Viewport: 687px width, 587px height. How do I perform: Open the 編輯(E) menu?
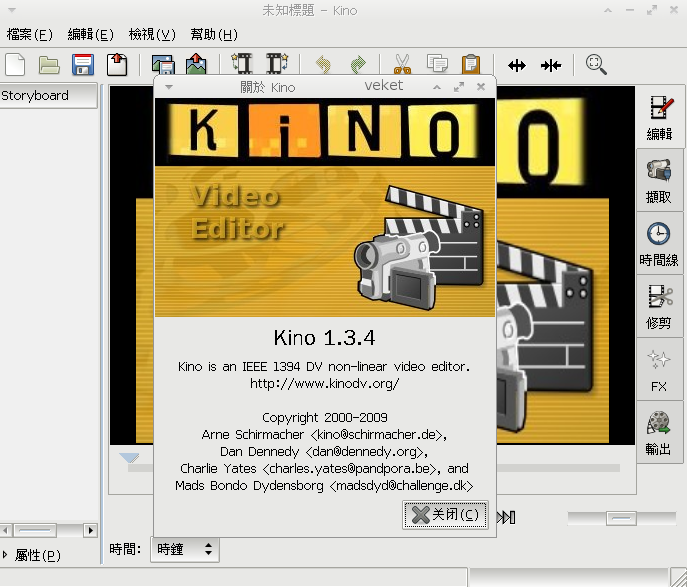coord(91,34)
